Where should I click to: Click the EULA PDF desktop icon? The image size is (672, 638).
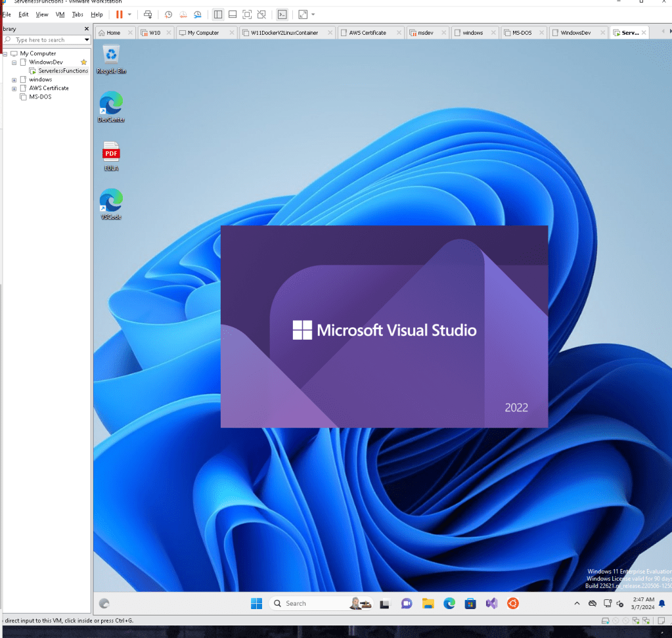111,156
